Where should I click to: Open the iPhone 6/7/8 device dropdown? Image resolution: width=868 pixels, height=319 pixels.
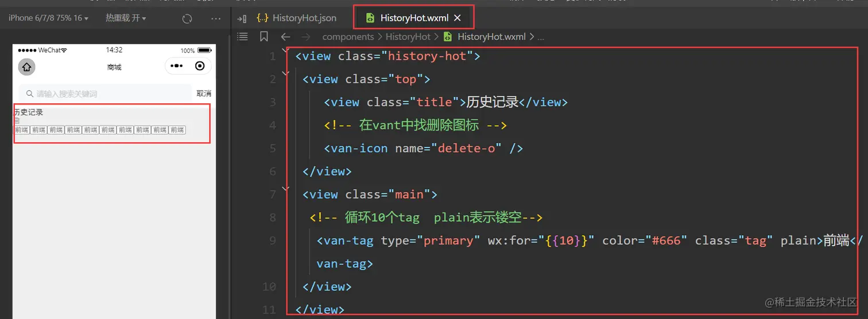pos(48,18)
